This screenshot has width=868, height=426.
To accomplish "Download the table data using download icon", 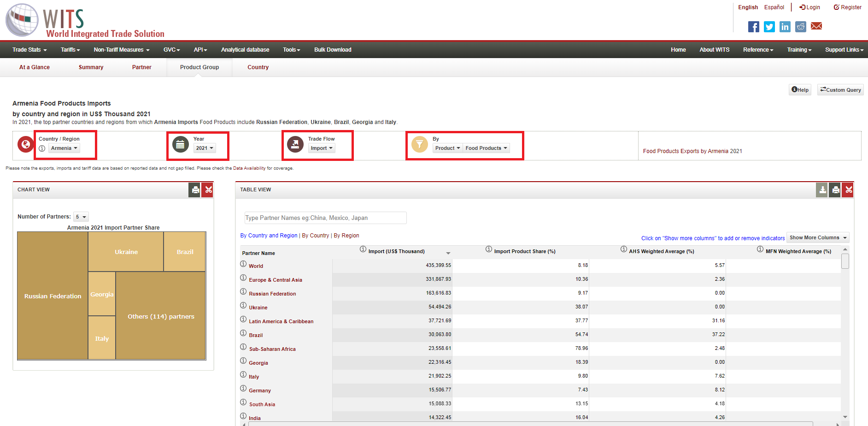I will pyautogui.click(x=822, y=190).
